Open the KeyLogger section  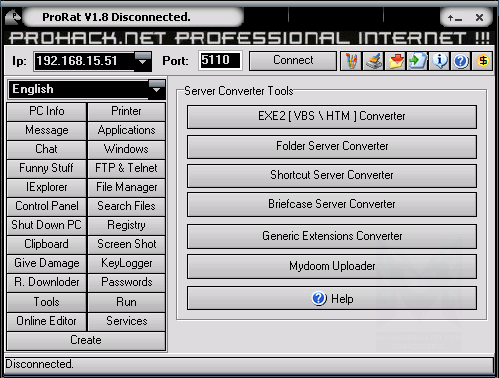(127, 263)
